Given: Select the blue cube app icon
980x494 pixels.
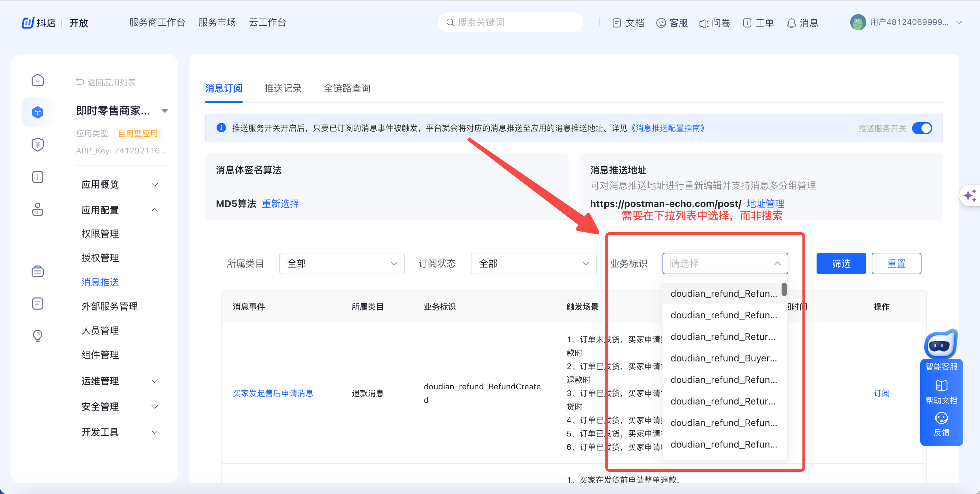Looking at the screenshot, I should pyautogui.click(x=37, y=112).
